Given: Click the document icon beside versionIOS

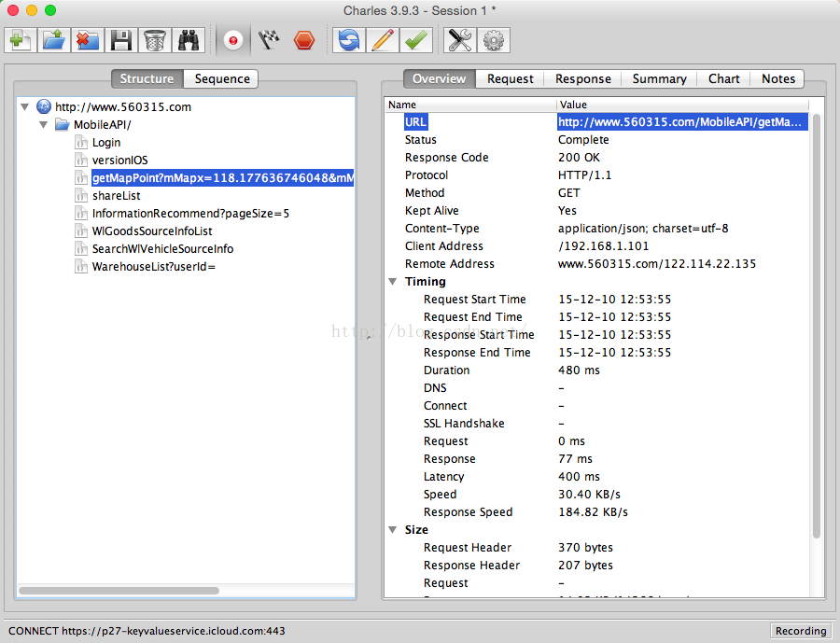Looking at the screenshot, I should [81, 161].
